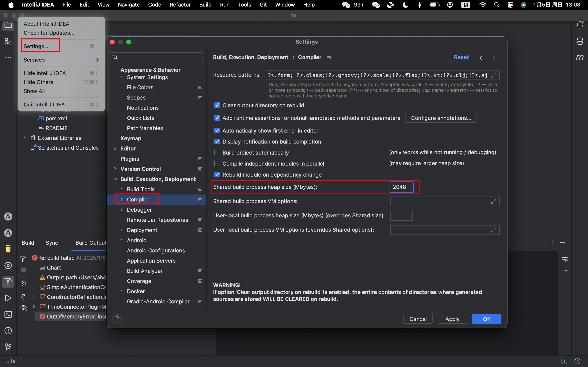
Task: Enable Build project automatically checkbox
Action: [x=217, y=153]
